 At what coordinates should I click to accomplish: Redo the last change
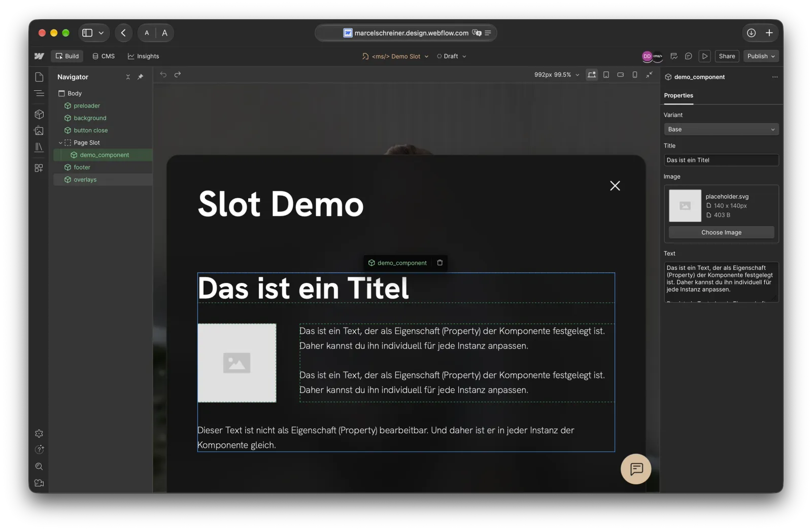pyautogui.click(x=178, y=75)
